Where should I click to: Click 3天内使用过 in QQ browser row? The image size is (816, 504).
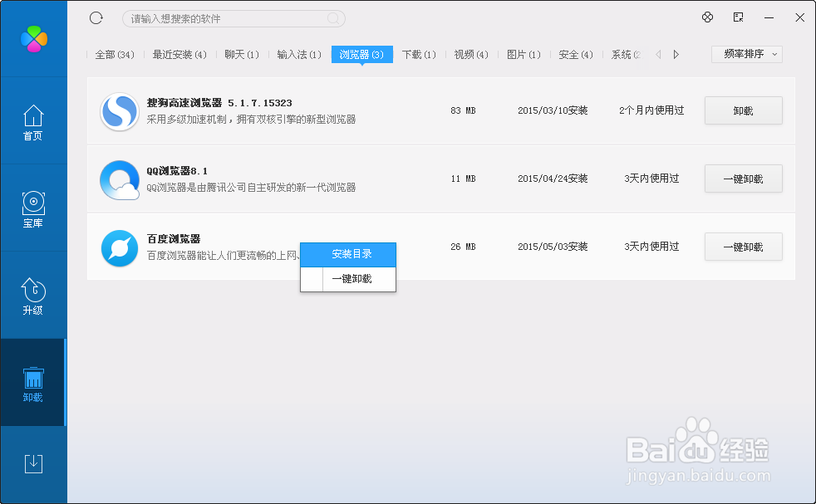tap(651, 179)
